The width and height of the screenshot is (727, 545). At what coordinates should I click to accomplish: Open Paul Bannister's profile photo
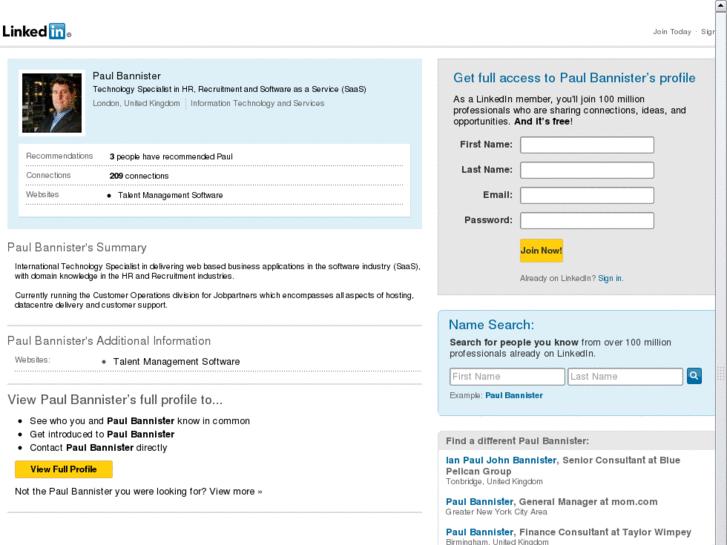point(52,103)
